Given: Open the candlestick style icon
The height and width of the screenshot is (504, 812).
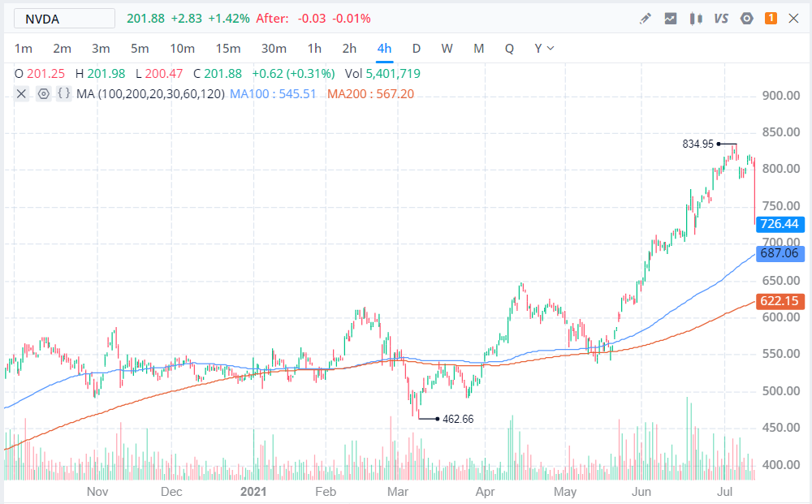Looking at the screenshot, I should pyautogui.click(x=696, y=19).
